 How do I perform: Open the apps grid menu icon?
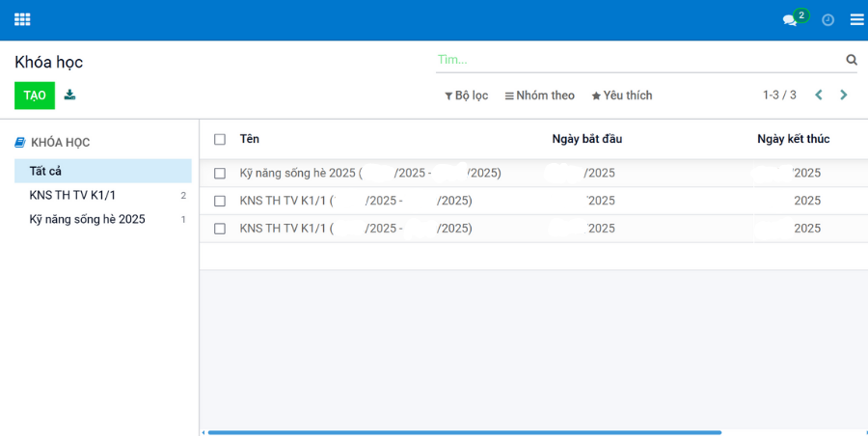click(x=22, y=19)
